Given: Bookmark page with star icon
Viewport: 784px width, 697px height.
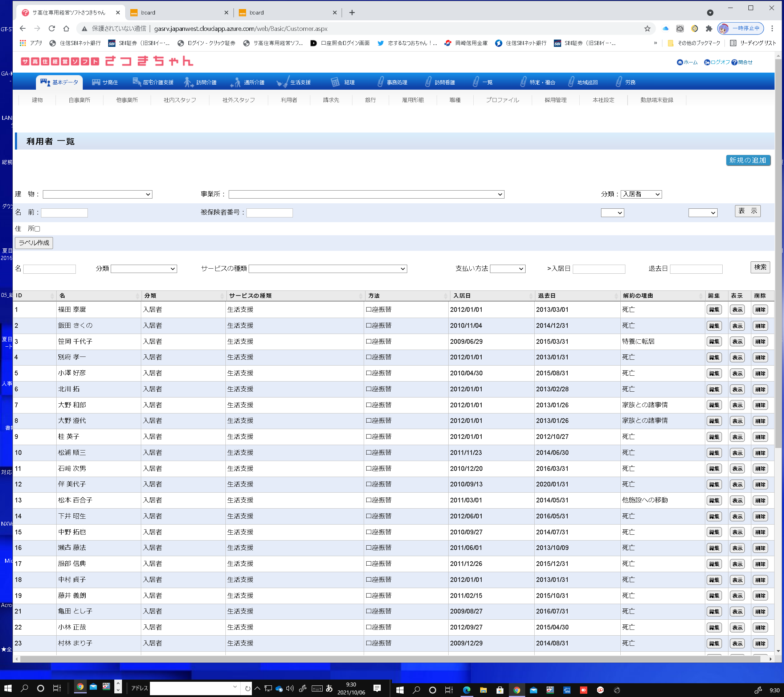Looking at the screenshot, I should tap(647, 28).
